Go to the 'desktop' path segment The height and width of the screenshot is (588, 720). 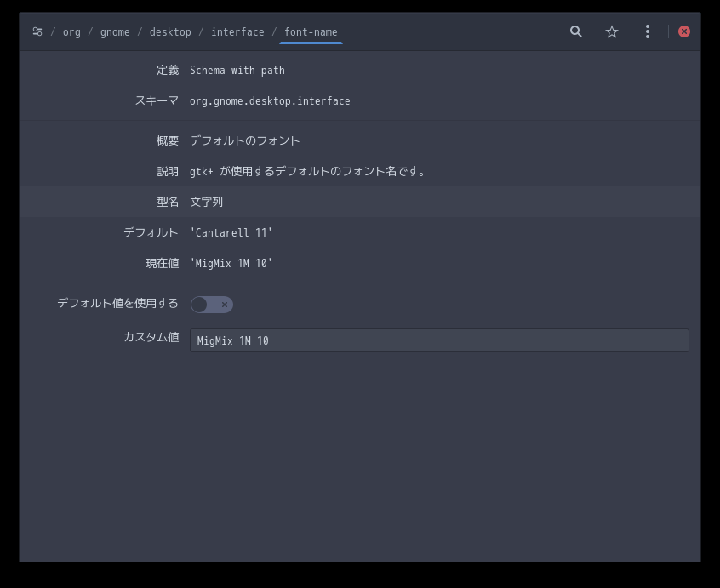tap(170, 32)
